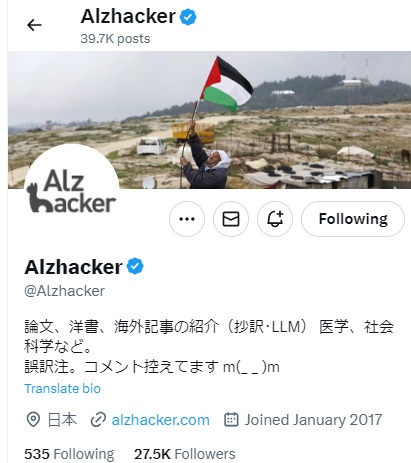View the 535 Following list

[69, 454]
